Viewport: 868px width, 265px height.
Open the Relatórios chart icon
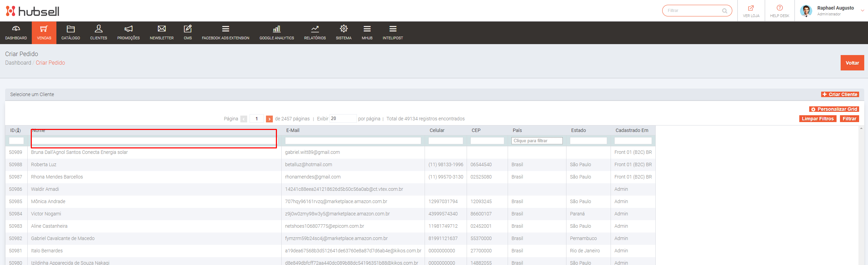pos(315,29)
